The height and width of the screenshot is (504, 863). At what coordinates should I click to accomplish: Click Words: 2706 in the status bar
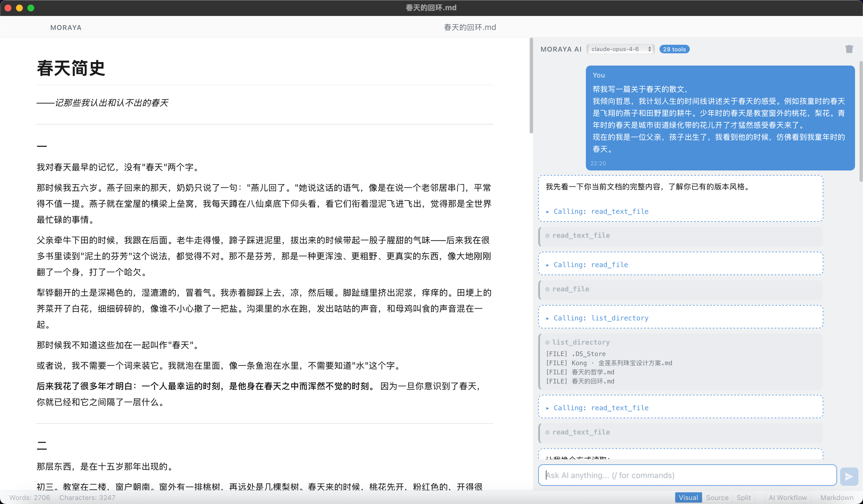pos(29,497)
